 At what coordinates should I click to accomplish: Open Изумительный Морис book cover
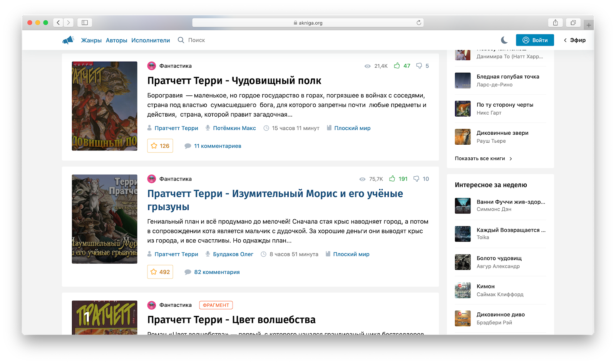[x=105, y=219]
